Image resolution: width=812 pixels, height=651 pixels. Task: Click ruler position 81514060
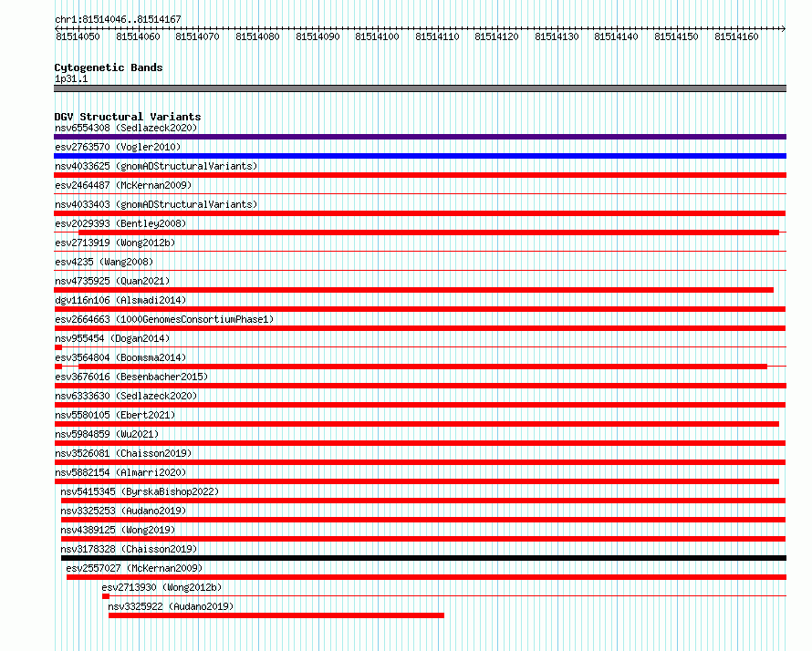point(138,36)
